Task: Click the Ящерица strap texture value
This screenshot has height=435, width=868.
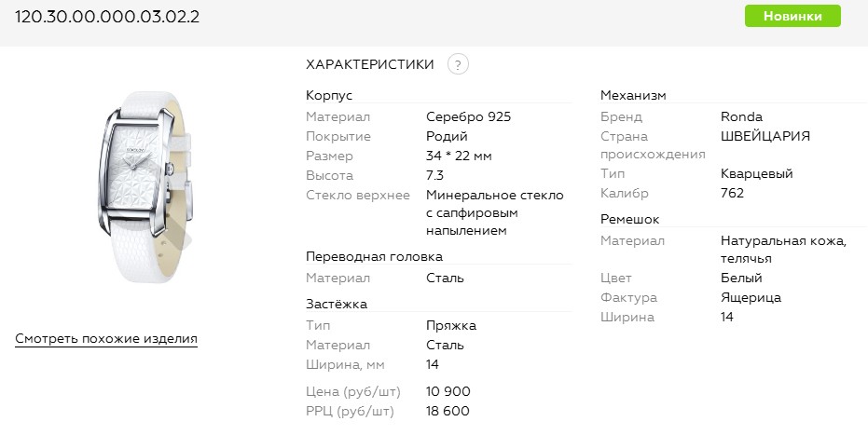Action: point(751,298)
